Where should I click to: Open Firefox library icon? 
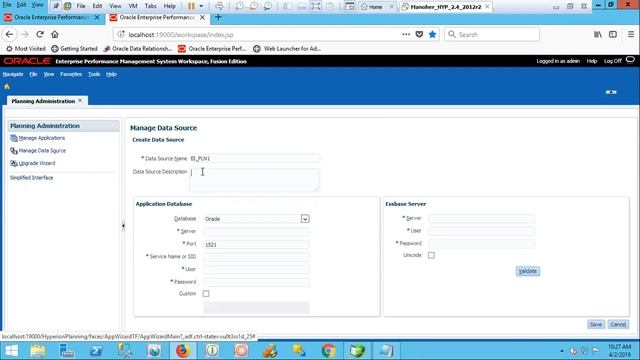[598, 35]
